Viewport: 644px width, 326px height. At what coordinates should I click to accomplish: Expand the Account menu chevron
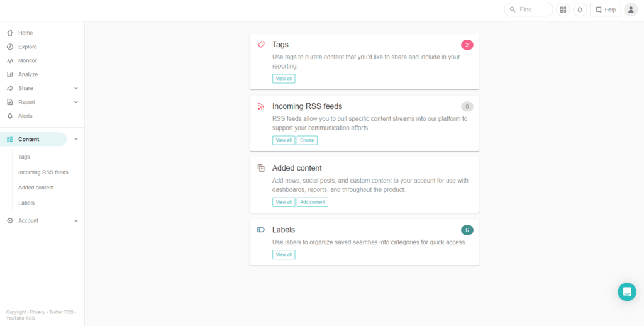[75, 221]
